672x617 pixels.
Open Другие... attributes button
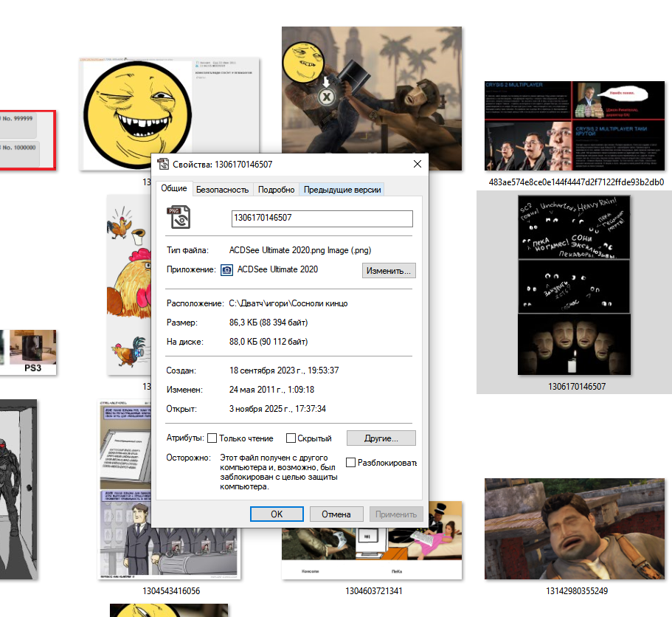point(381,438)
